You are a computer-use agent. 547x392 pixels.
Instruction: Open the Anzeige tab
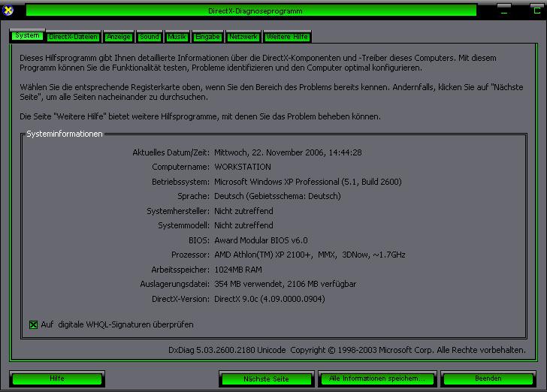[x=119, y=37]
